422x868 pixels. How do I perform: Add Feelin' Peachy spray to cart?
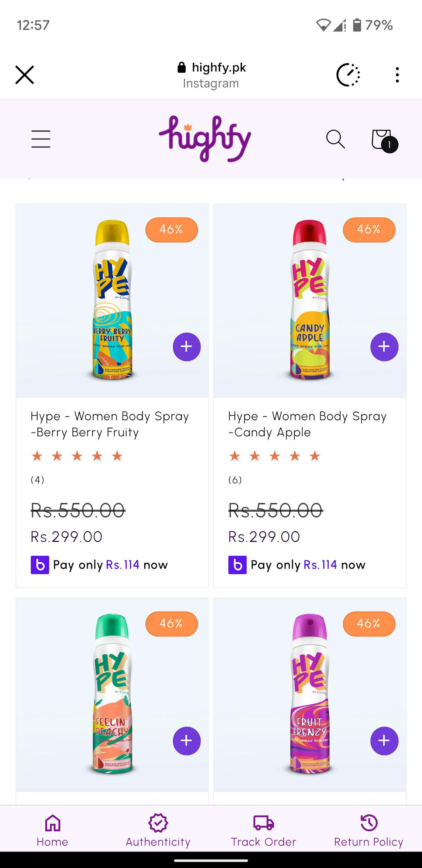(x=187, y=741)
